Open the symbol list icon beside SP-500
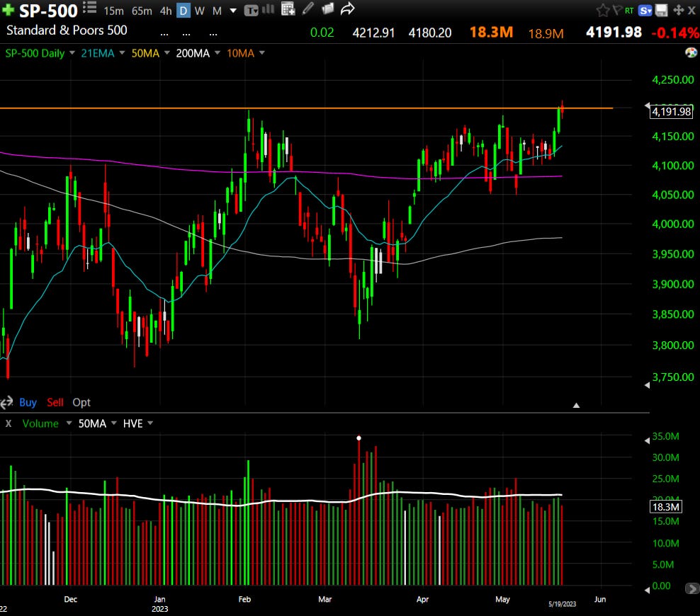 coord(90,8)
